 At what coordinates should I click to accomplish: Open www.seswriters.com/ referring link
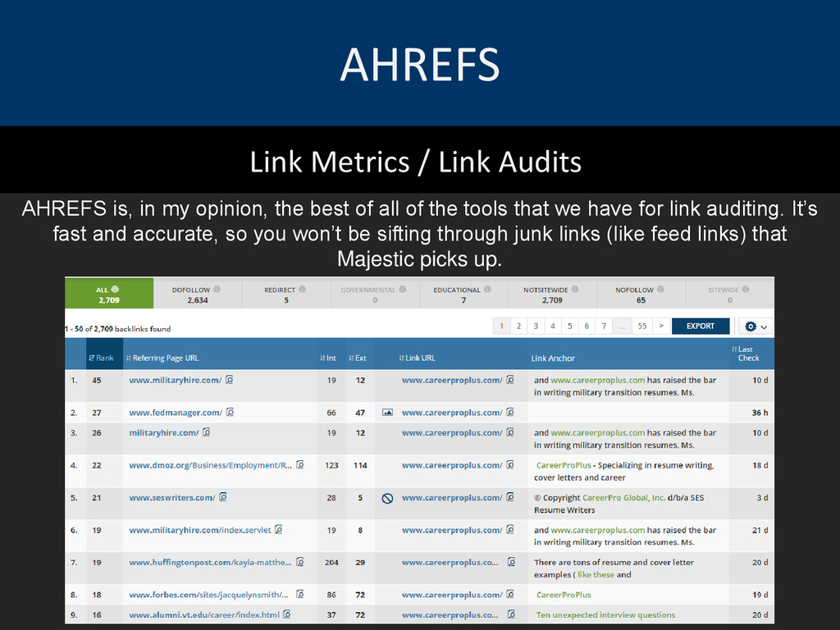point(172,498)
